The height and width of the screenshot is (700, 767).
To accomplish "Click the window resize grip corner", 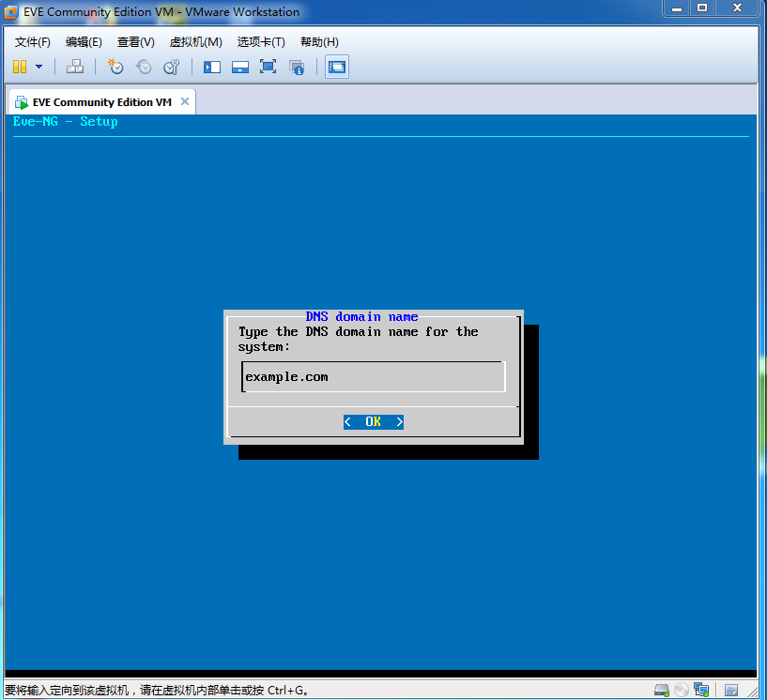I will coord(752,691).
